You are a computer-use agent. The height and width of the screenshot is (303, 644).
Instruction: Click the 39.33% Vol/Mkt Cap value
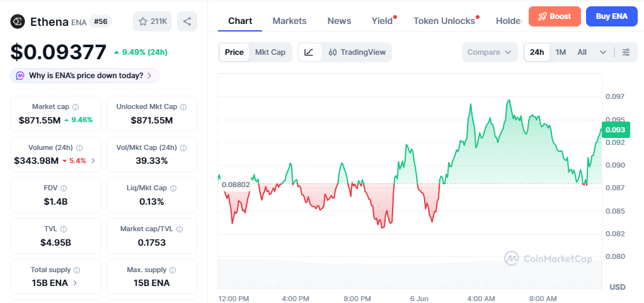click(x=152, y=161)
